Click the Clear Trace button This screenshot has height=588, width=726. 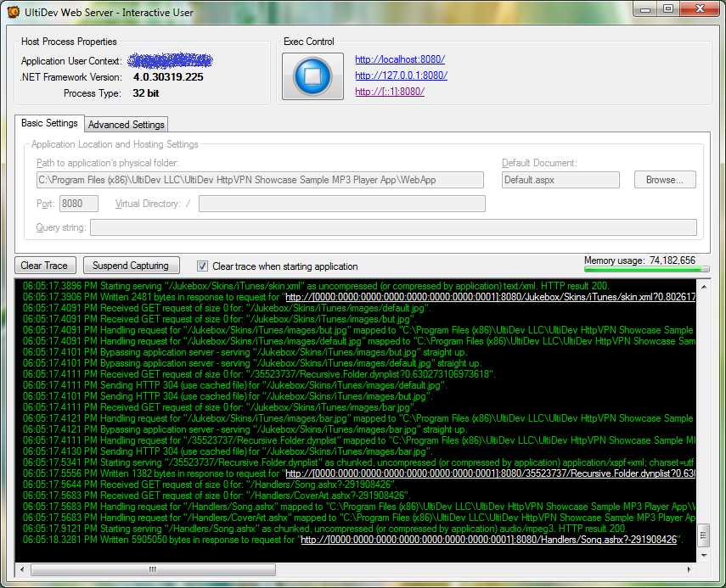45,266
